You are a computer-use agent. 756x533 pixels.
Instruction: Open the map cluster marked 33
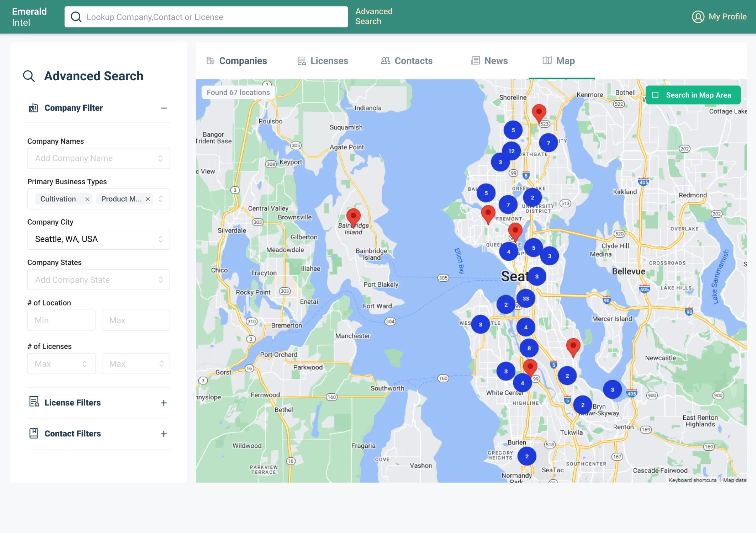(526, 298)
